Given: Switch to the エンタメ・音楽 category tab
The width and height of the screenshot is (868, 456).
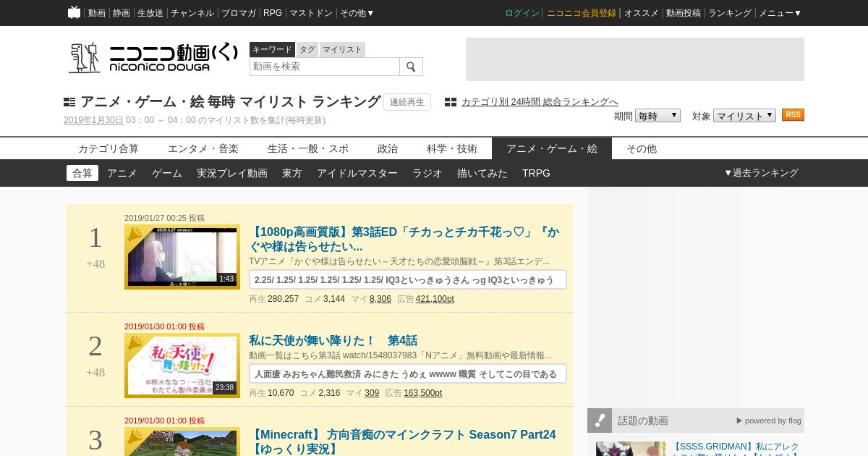Looking at the screenshot, I should coord(203,148).
